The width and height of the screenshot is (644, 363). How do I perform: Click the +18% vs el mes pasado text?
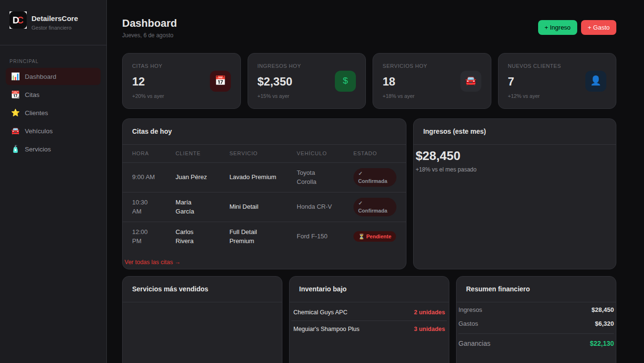click(x=446, y=170)
